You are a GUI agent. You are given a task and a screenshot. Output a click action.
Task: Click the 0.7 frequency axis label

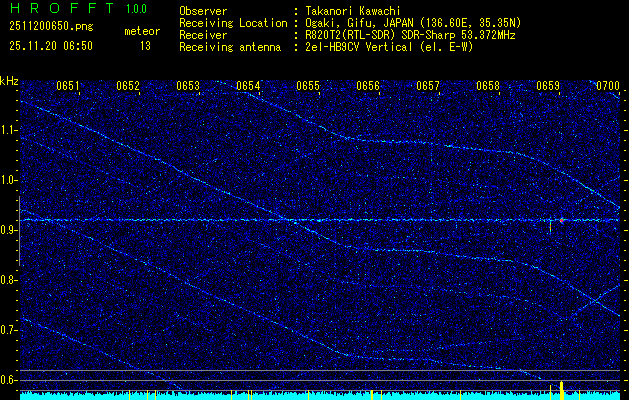9,330
